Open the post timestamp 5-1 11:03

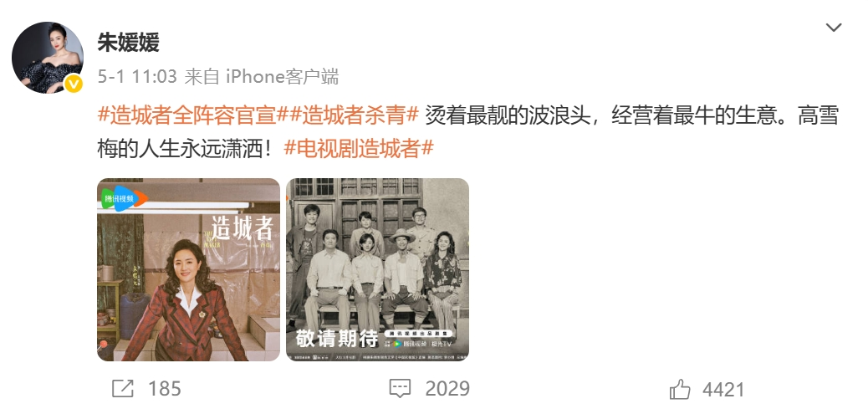(137, 76)
